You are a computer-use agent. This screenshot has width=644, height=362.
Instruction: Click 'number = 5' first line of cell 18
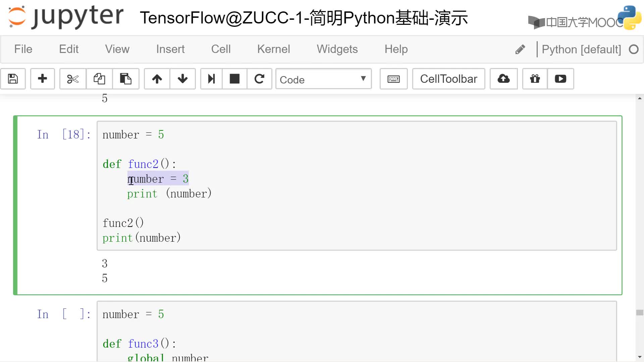click(x=133, y=135)
